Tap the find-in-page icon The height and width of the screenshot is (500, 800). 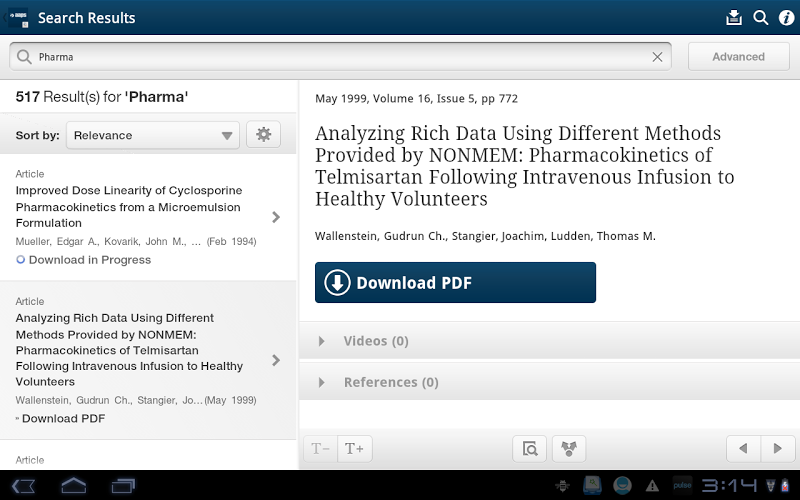(x=530, y=449)
